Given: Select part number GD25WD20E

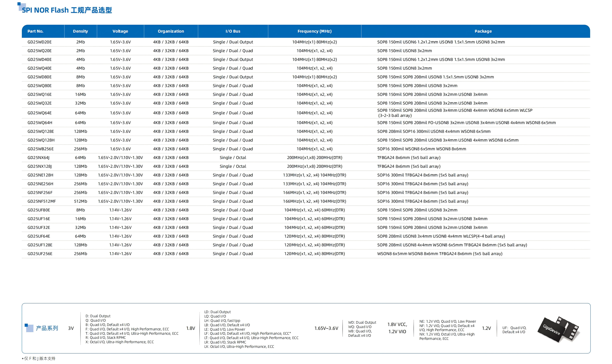Looking at the screenshot, I should coord(40,42).
